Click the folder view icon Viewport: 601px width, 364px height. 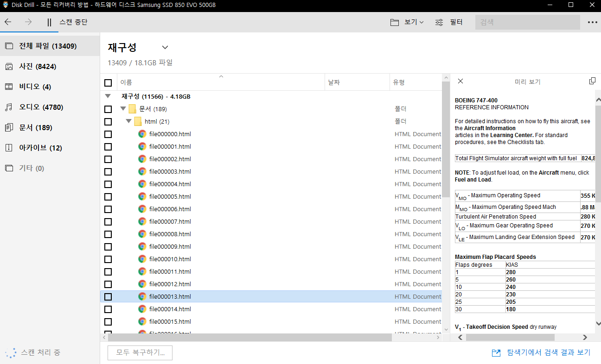coord(395,22)
